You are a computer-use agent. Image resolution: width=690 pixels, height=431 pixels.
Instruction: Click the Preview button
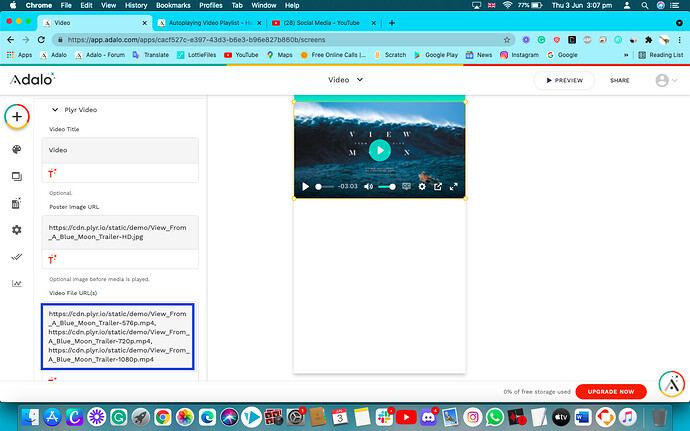coord(564,81)
